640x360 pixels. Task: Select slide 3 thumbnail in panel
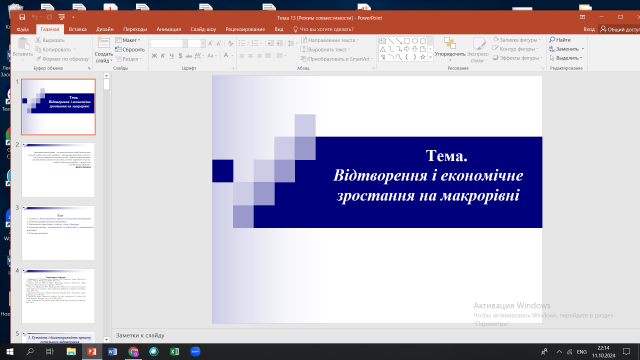(58, 233)
